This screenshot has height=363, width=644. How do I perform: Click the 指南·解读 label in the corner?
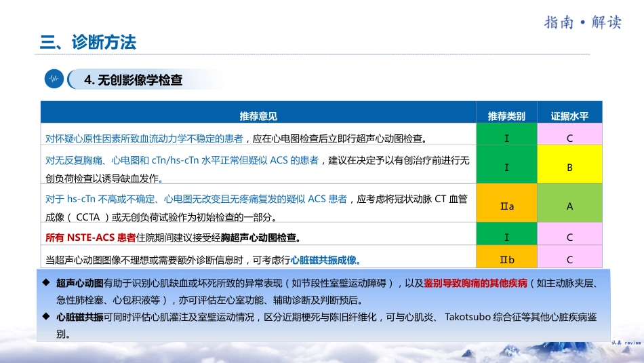tap(583, 22)
